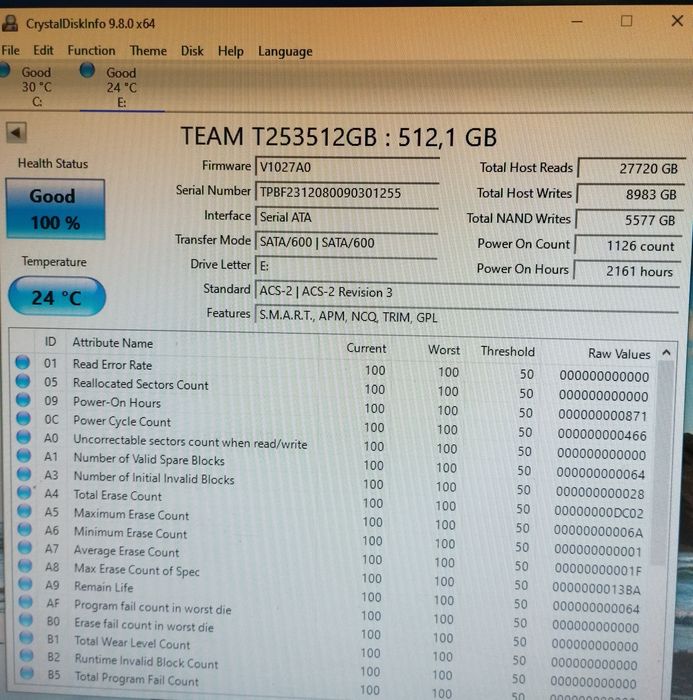
Task: Click the previous disk arrow button
Action: point(17,133)
